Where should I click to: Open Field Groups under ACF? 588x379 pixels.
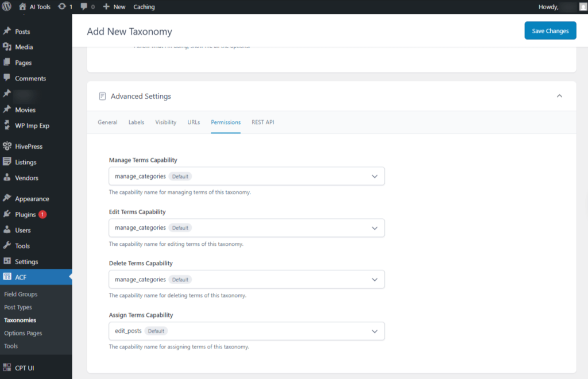coord(21,295)
